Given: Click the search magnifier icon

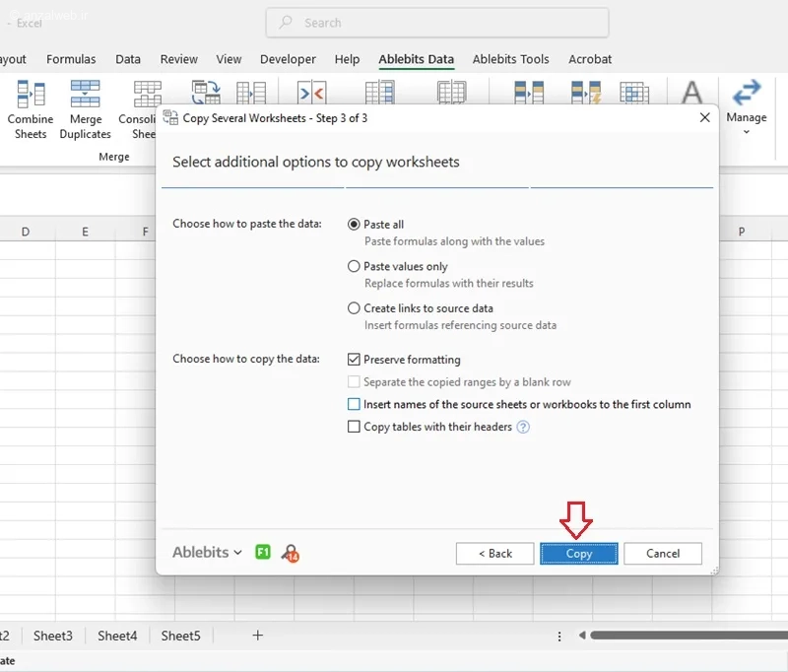Looking at the screenshot, I should pyautogui.click(x=286, y=22).
